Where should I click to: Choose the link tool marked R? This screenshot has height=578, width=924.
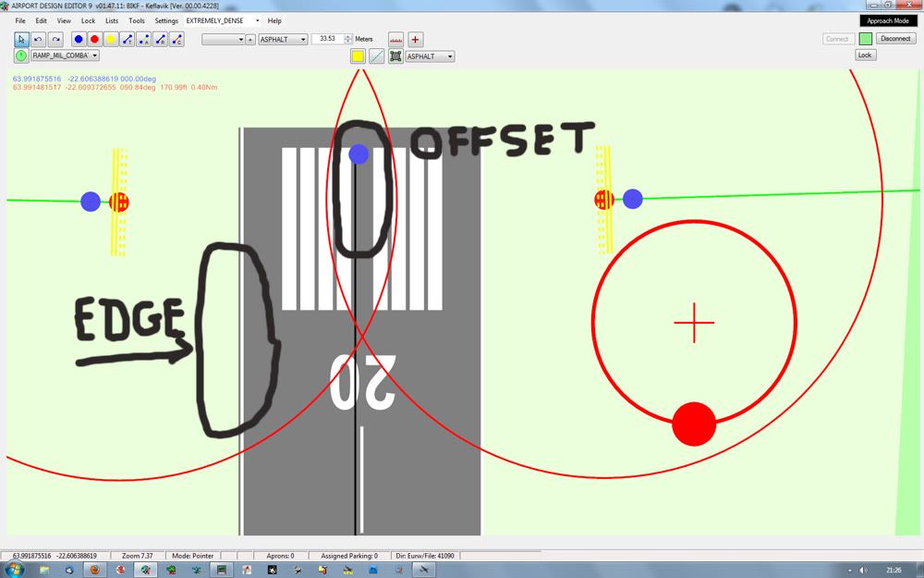[161, 39]
